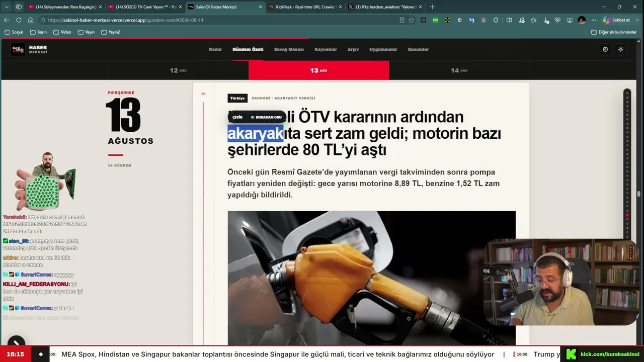Open the Uygulamalar nav item

coord(383,49)
